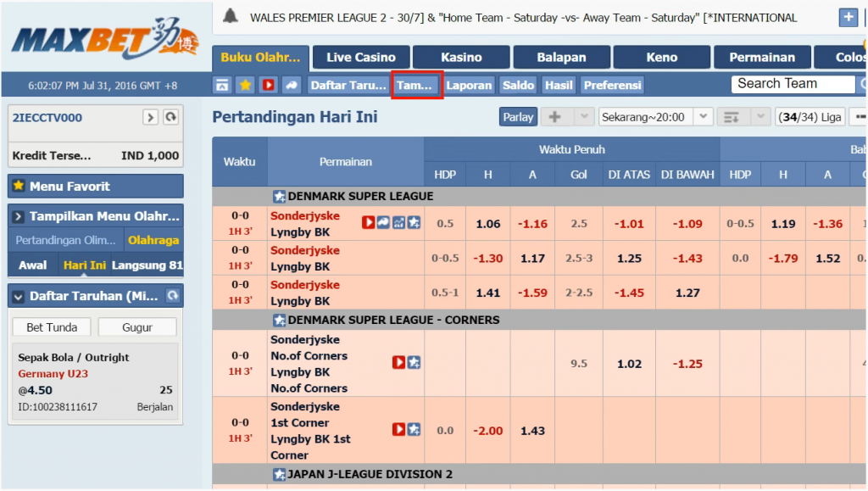Collapse the Daftar Taruhan panel
The image size is (868, 491).
point(18,297)
